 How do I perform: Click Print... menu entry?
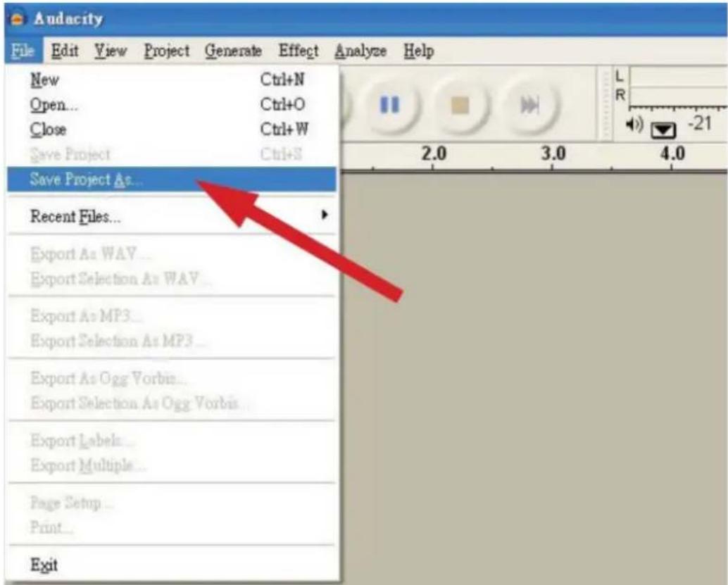click(x=172, y=527)
